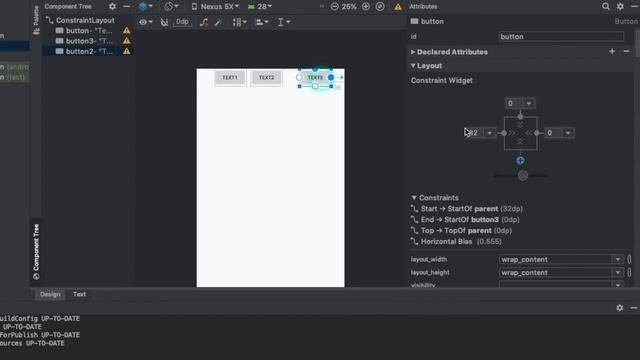Open guidelines dropdown
Viewport: 640px width, 360px height.
click(x=284, y=22)
